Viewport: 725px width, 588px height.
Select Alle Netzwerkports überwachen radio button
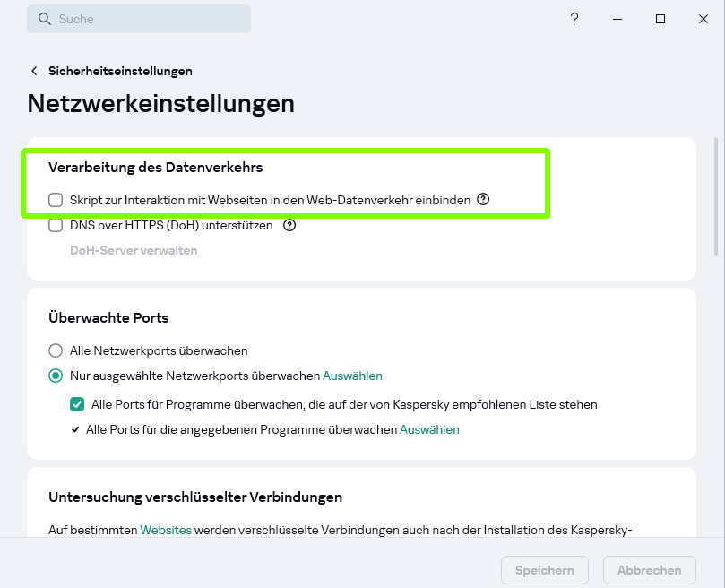(x=56, y=350)
